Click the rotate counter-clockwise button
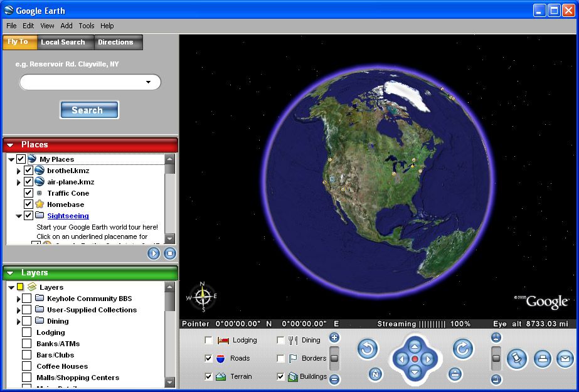Image resolution: width=579 pixels, height=392 pixels. pyautogui.click(x=368, y=349)
